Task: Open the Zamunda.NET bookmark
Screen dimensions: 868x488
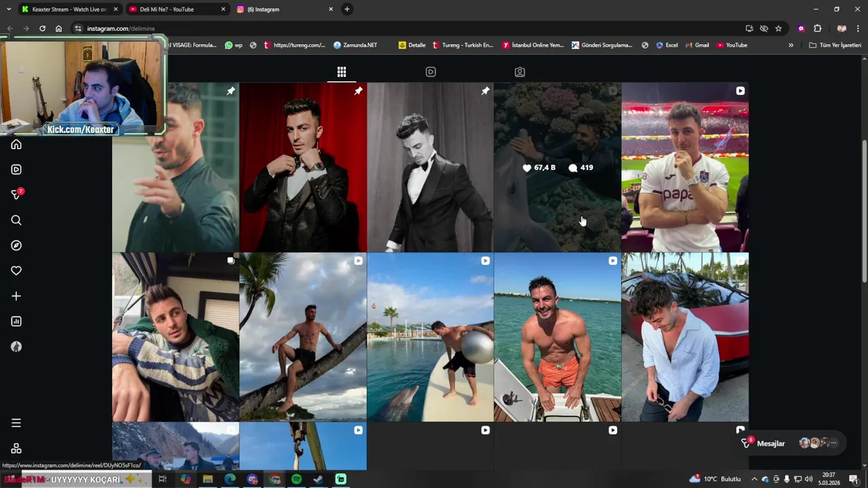Action: 355,45
